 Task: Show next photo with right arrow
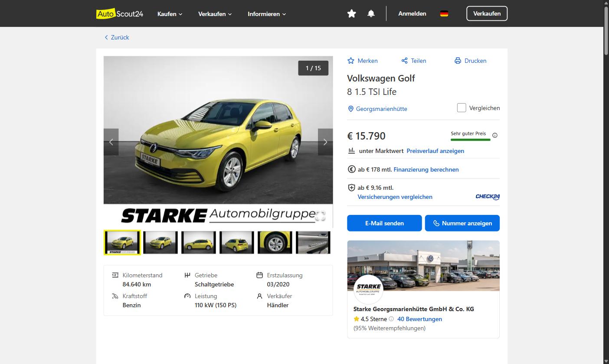coord(325,142)
